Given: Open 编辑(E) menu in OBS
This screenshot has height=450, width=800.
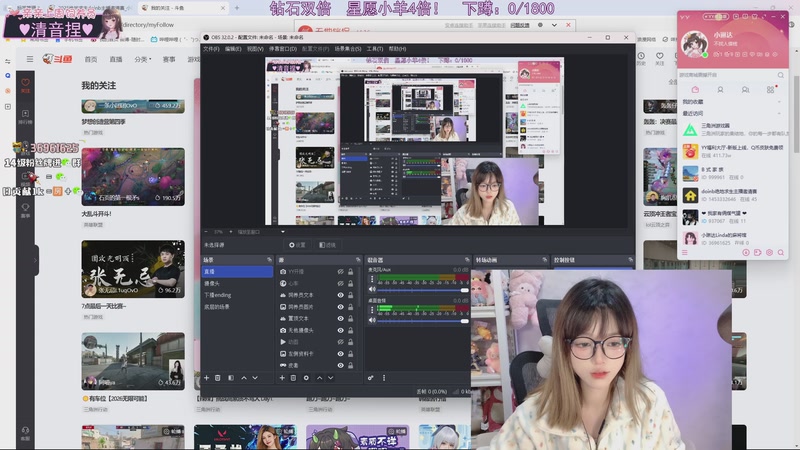Looking at the screenshot, I should [233, 49].
